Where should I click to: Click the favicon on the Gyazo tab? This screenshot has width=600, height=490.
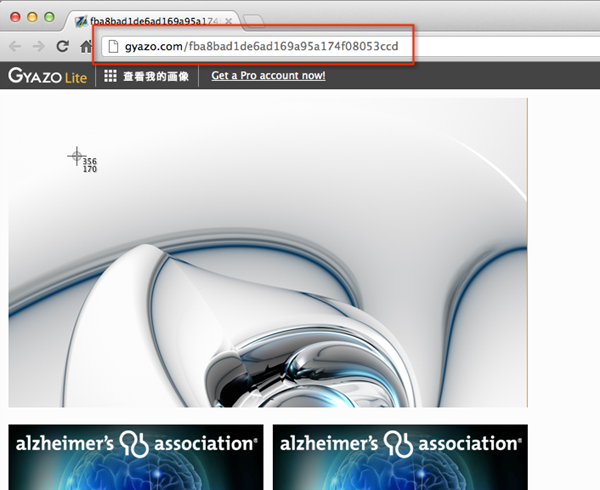click(x=81, y=21)
